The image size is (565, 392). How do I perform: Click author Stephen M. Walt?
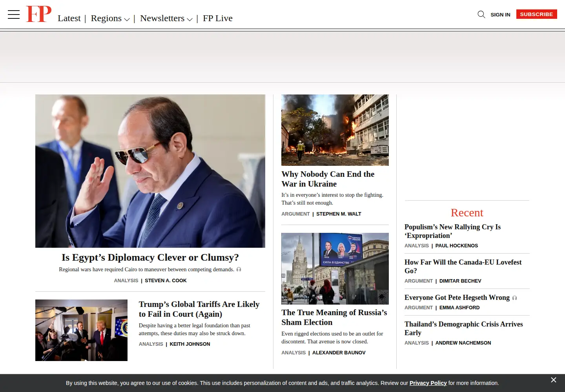(339, 214)
